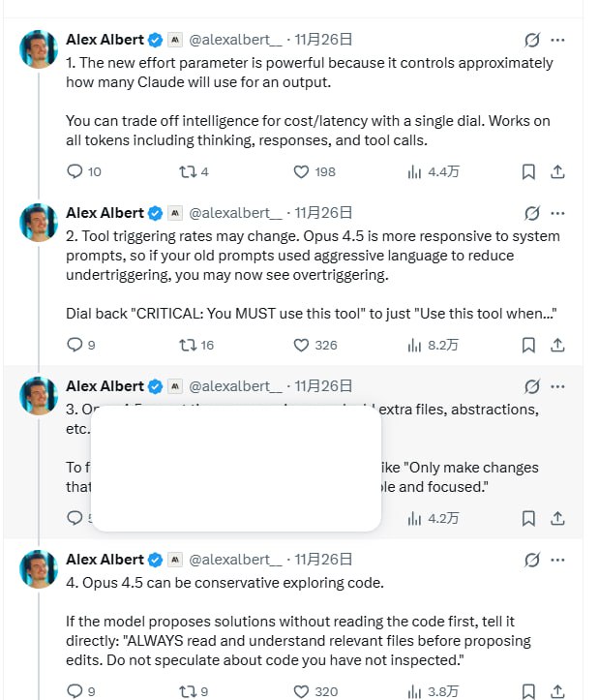View analytics for the 3.8万 views tweet
Viewport: 599px width, 700px height.
point(415,691)
